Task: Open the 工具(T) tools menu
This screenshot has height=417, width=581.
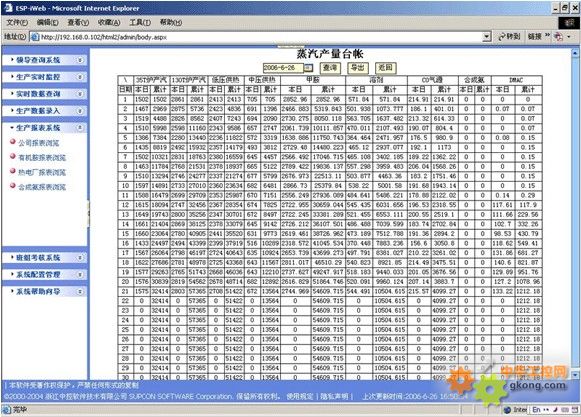Action: pos(140,23)
